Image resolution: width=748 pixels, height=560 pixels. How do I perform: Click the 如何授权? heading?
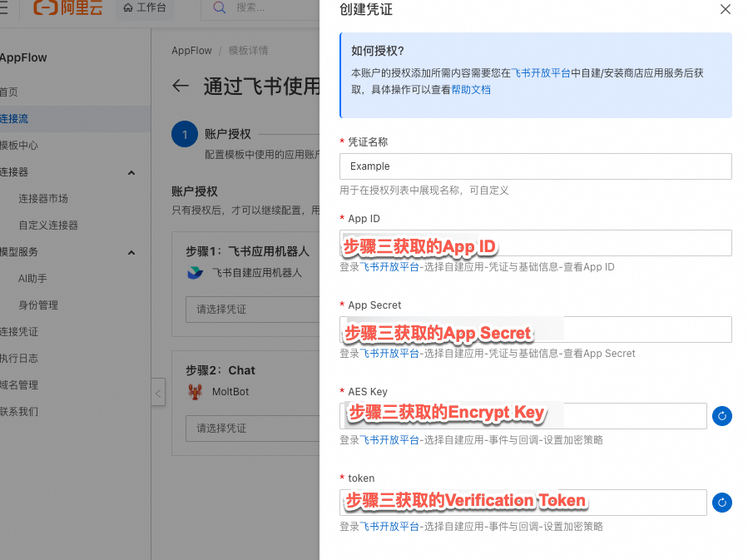(378, 51)
